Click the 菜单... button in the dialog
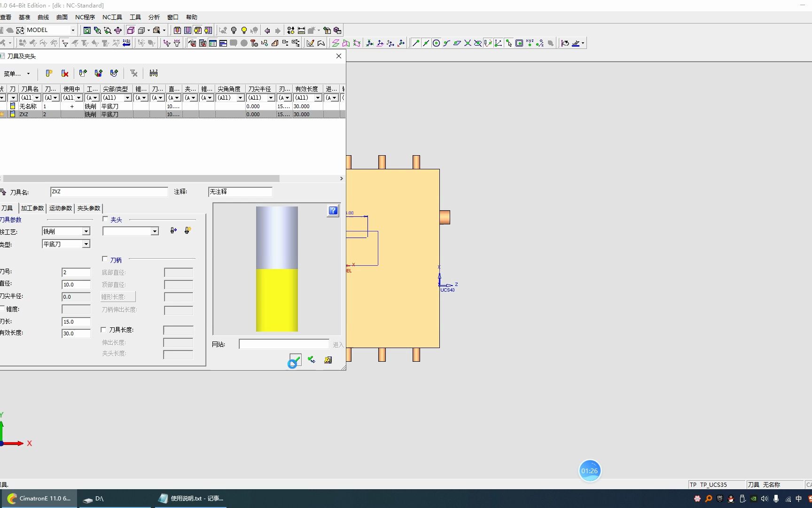The image size is (812, 508). tap(16, 74)
